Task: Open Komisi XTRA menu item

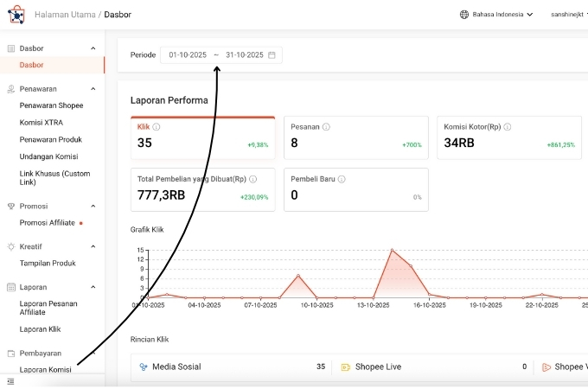Action: (x=42, y=123)
